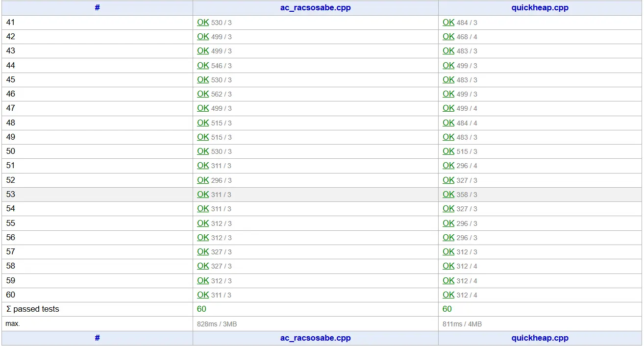The image size is (644, 346).
Task: View highlighted test 53 OK under quickheap.cpp
Action: [x=448, y=194]
